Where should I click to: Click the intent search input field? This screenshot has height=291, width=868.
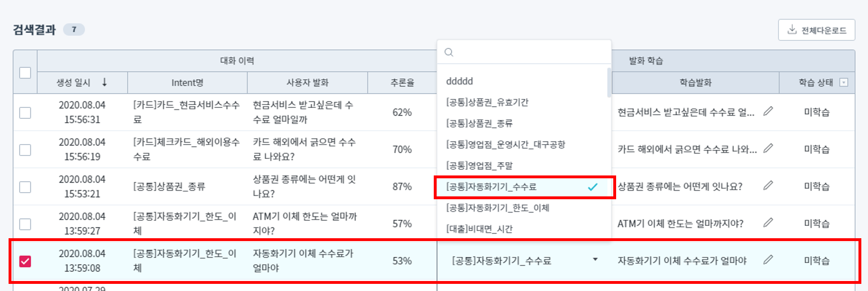pos(529,52)
